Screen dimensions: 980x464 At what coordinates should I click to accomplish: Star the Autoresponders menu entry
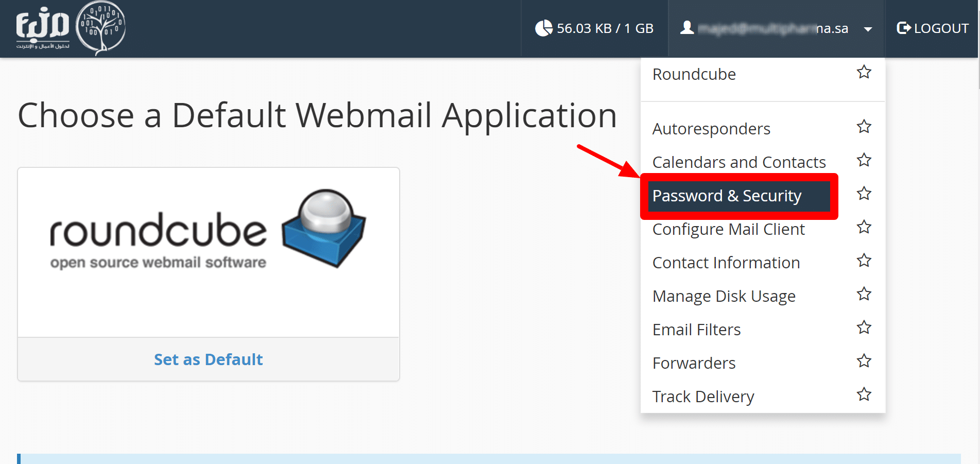(864, 127)
